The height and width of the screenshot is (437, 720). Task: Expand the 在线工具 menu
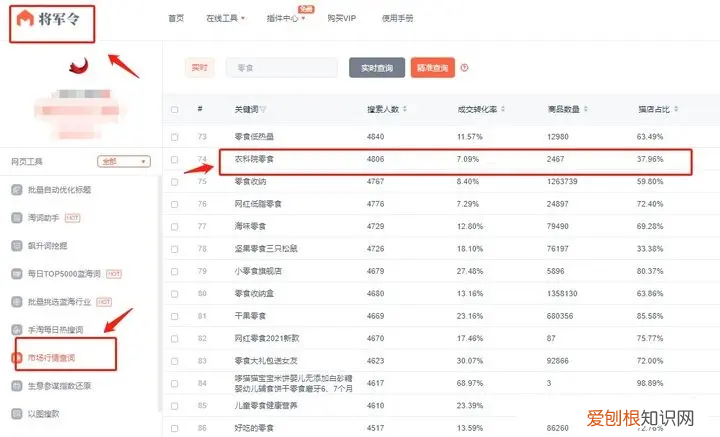[x=225, y=18]
